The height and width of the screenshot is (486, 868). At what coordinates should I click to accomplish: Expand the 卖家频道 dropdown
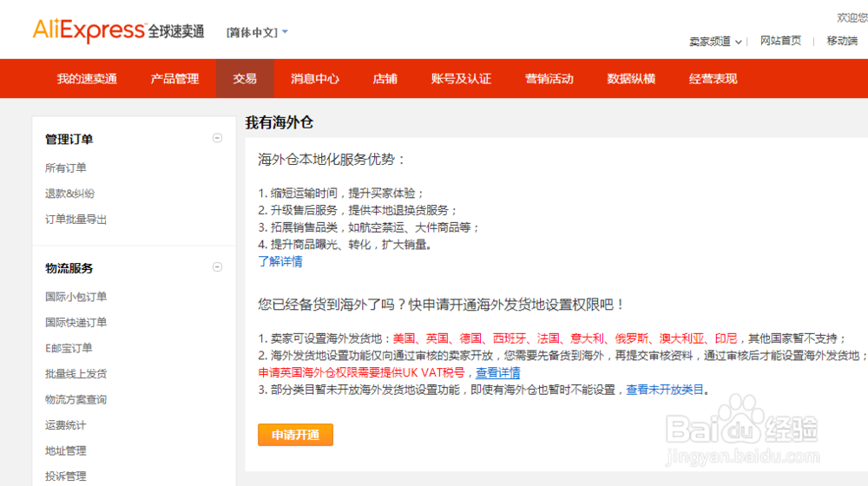(714, 42)
